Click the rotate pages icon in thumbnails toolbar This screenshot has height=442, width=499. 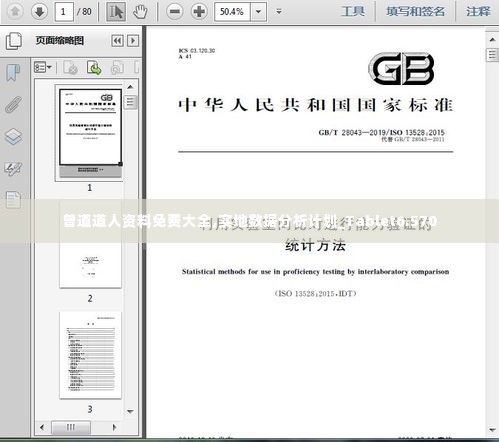tap(117, 68)
